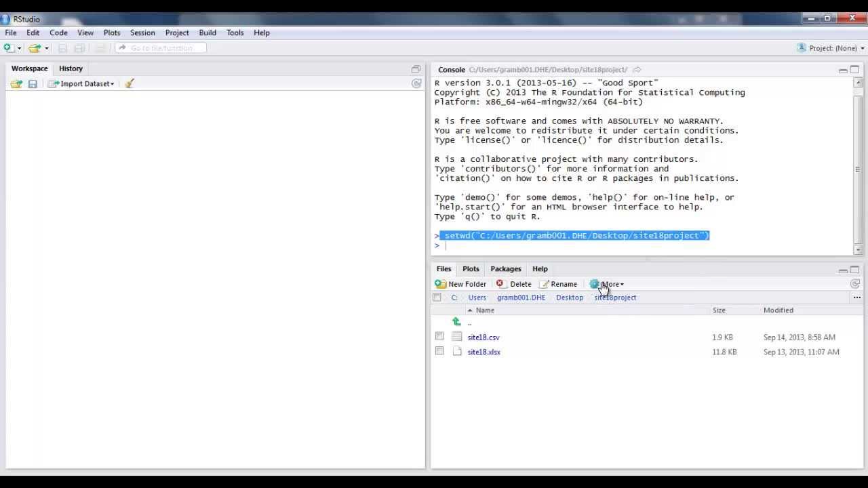Open the Import Dataset dropdown
This screenshot has height=488, width=868.
[x=81, y=83]
